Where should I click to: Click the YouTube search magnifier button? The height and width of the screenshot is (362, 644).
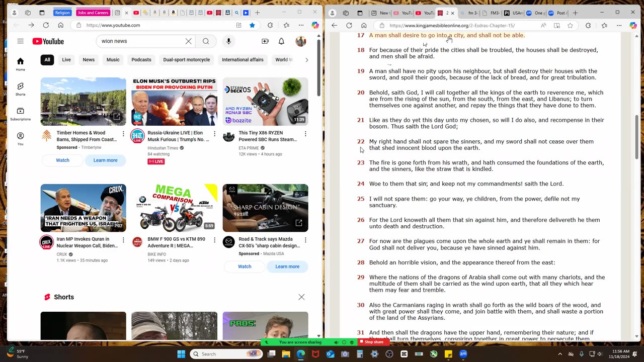pos(206,41)
